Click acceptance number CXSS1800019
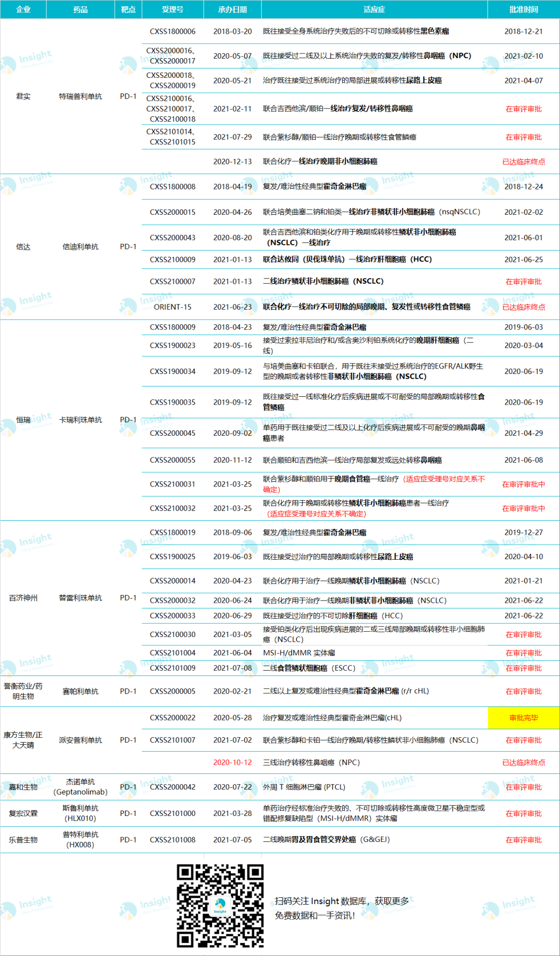This screenshot has height=956, width=560. click(173, 533)
